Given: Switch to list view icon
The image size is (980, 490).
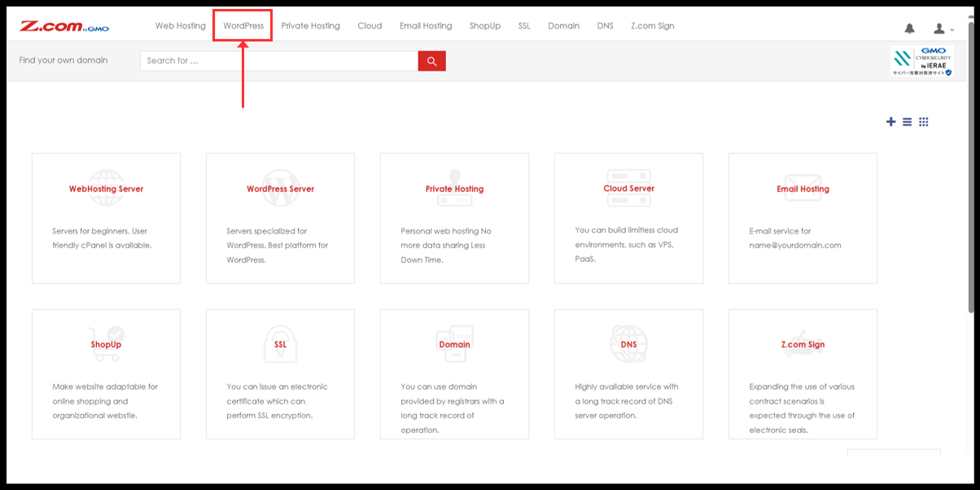Looking at the screenshot, I should click(907, 122).
